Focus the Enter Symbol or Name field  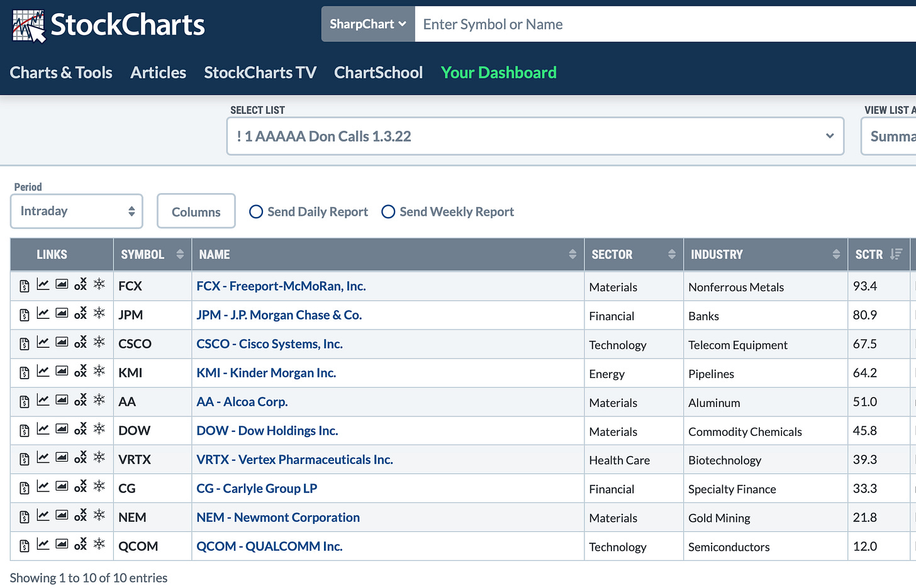[x=666, y=24]
